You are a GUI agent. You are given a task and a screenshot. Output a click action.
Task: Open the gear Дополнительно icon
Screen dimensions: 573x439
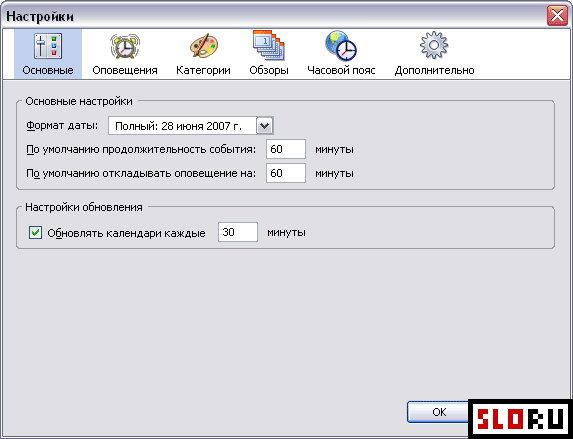coord(434,45)
